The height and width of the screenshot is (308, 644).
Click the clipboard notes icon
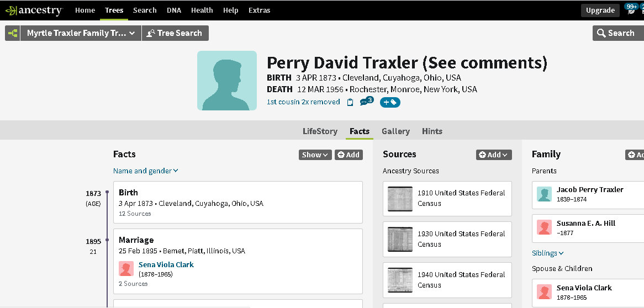coord(350,102)
